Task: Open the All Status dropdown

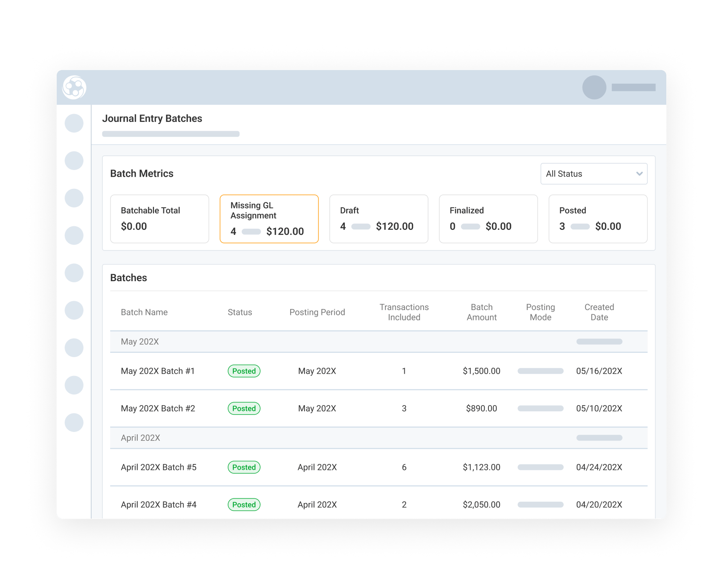Action: 594,174
